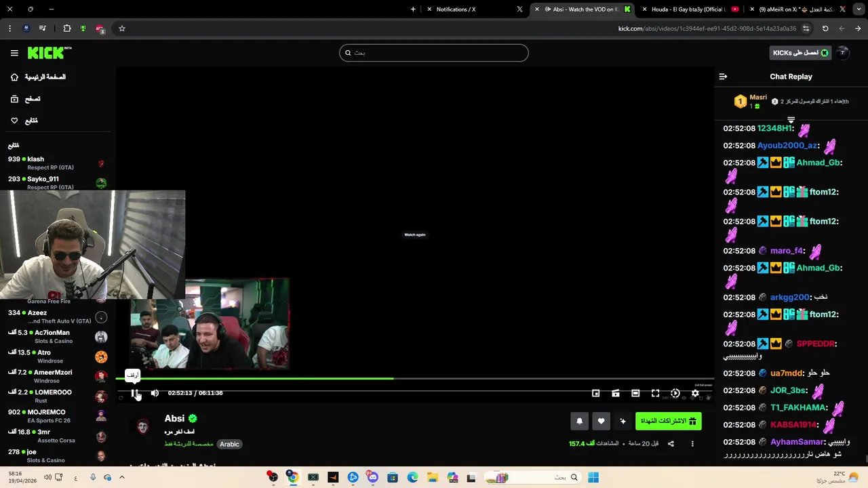Screen dimensions: 868x488
Task: Click username arkgg200 in chat
Action: click(x=790, y=298)
